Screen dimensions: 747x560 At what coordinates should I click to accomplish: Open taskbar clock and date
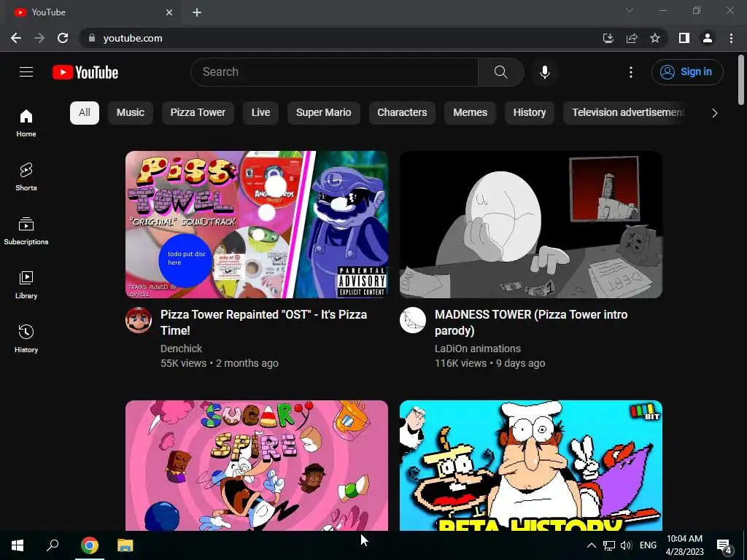[684, 545]
